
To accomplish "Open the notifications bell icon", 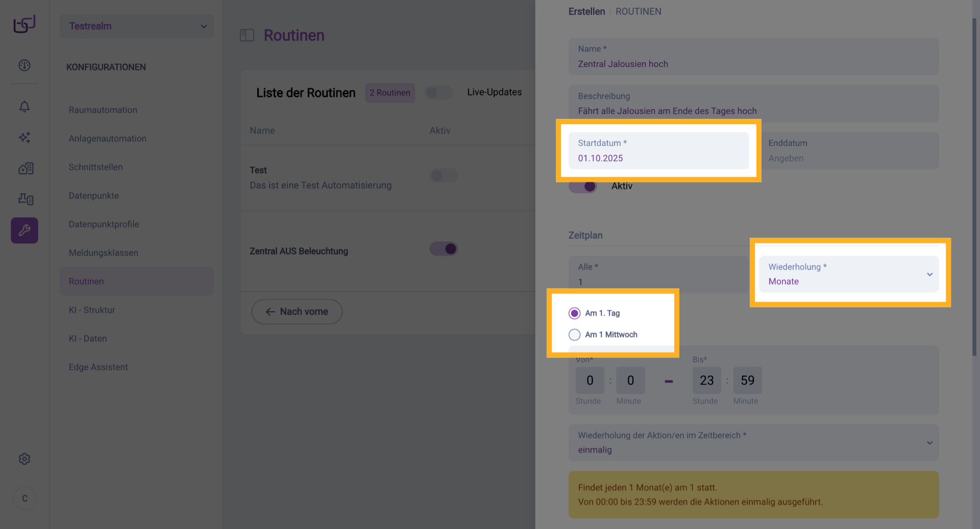I will pyautogui.click(x=24, y=107).
